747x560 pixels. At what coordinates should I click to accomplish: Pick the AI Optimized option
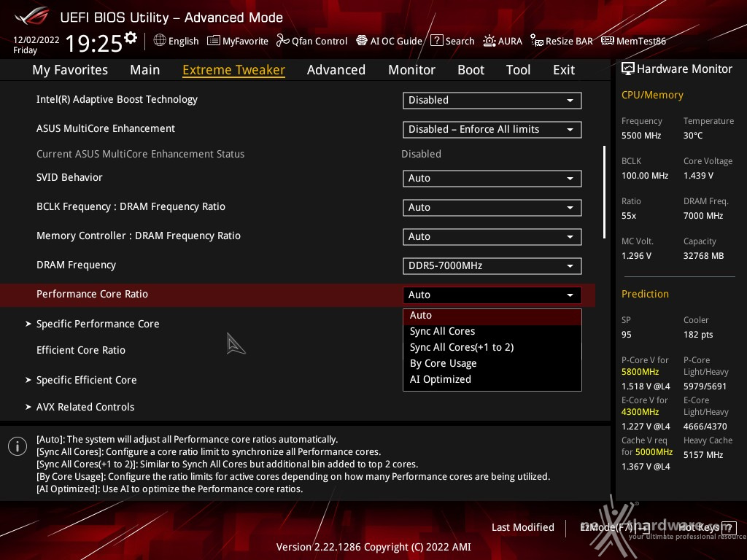[x=492, y=379]
